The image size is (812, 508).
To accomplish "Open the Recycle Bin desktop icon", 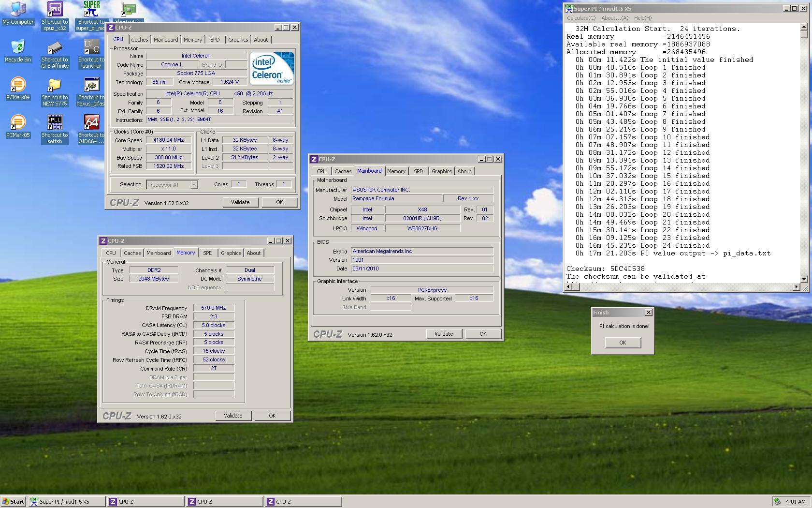I will click(x=18, y=51).
